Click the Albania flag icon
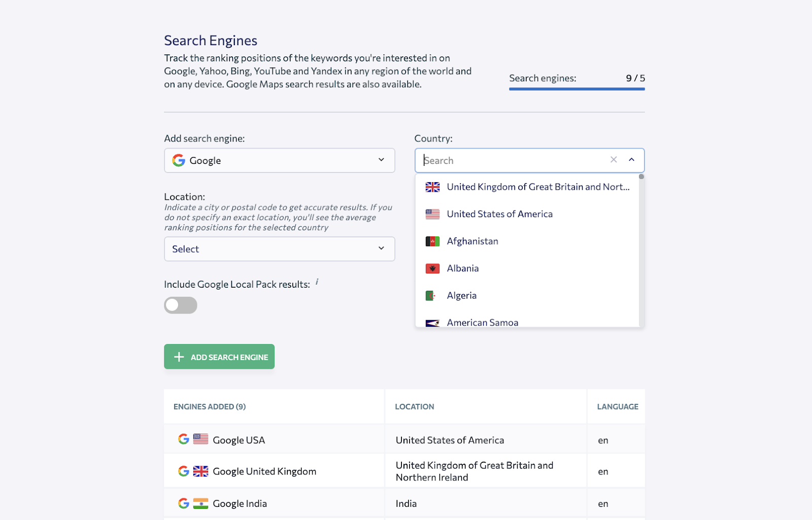812x520 pixels. tap(432, 268)
